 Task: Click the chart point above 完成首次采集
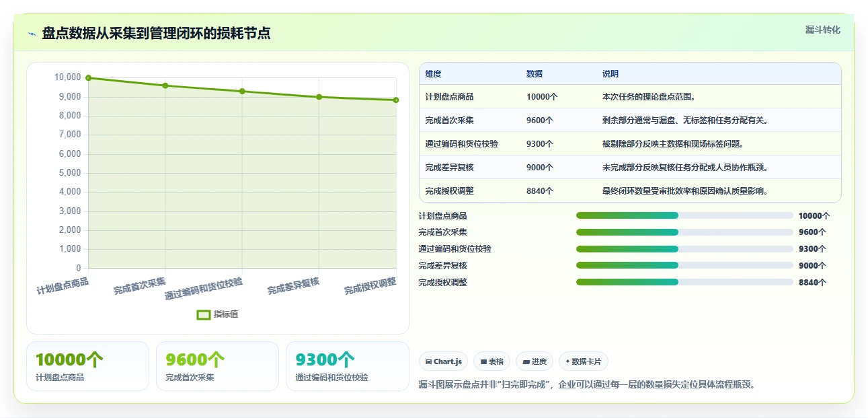[165, 85]
